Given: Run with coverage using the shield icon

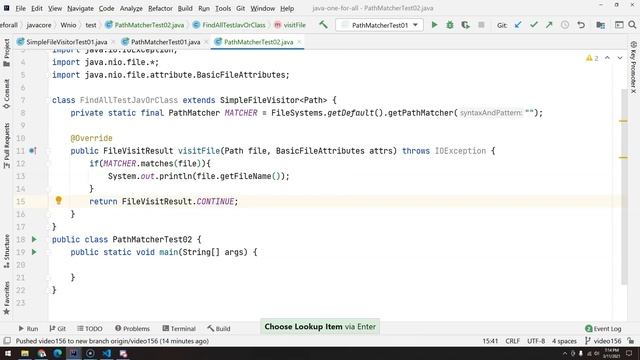Looking at the screenshot, I should pos(465,25).
